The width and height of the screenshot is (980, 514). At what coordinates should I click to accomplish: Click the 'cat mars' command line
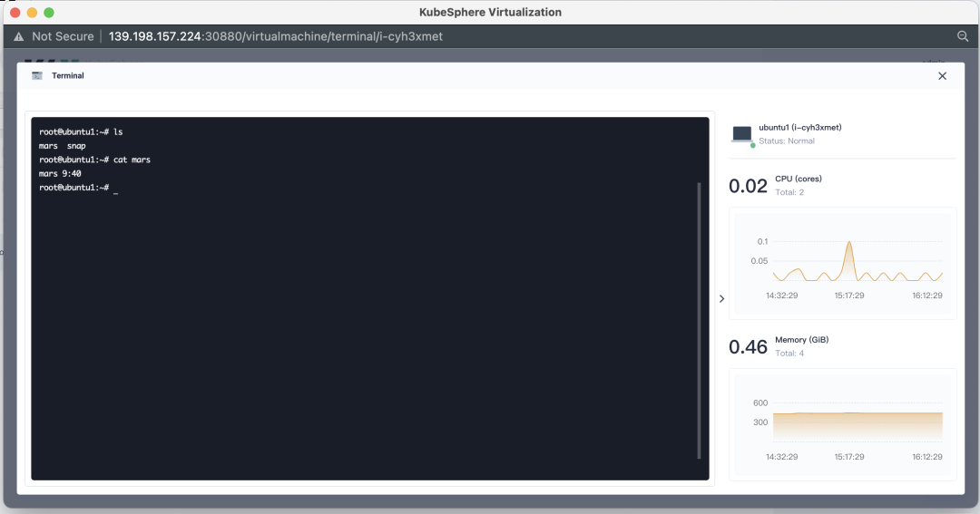[94, 160]
